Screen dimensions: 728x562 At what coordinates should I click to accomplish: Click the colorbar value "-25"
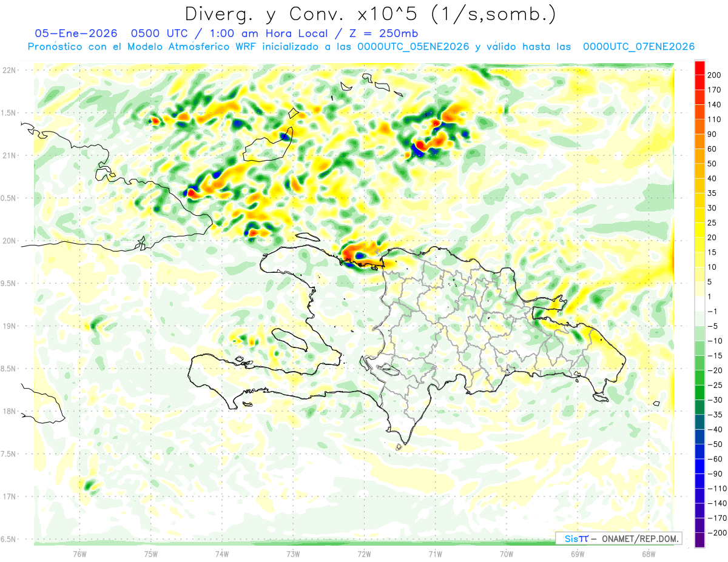[715, 385]
